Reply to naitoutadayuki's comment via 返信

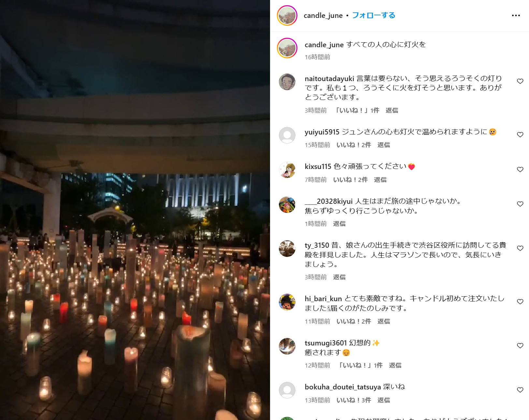[392, 110]
